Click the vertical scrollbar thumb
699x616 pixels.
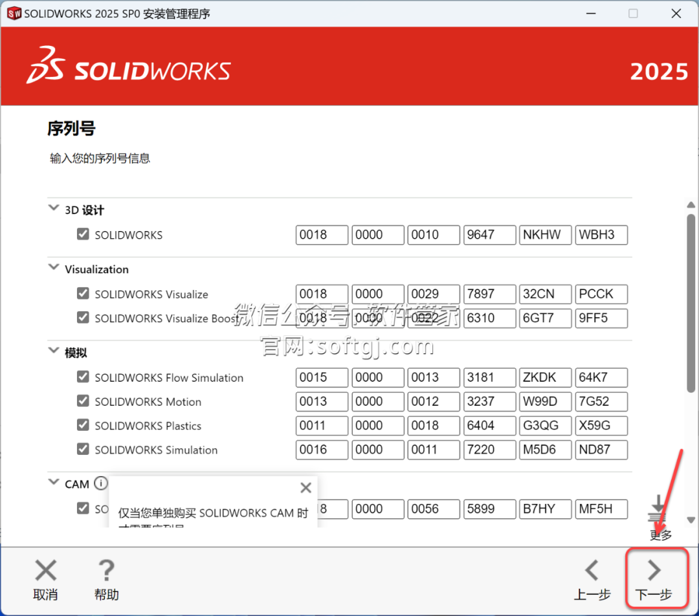[691, 303]
